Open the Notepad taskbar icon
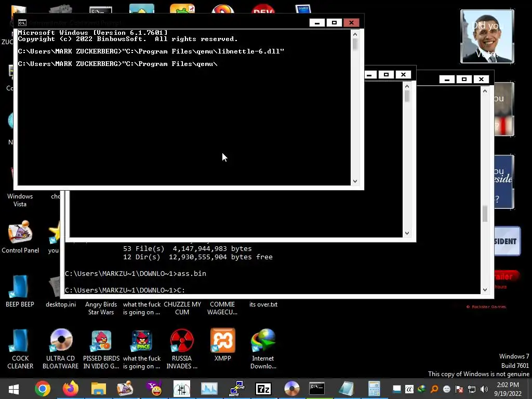Image resolution: width=532 pixels, height=399 pixels. pyautogui.click(x=346, y=389)
